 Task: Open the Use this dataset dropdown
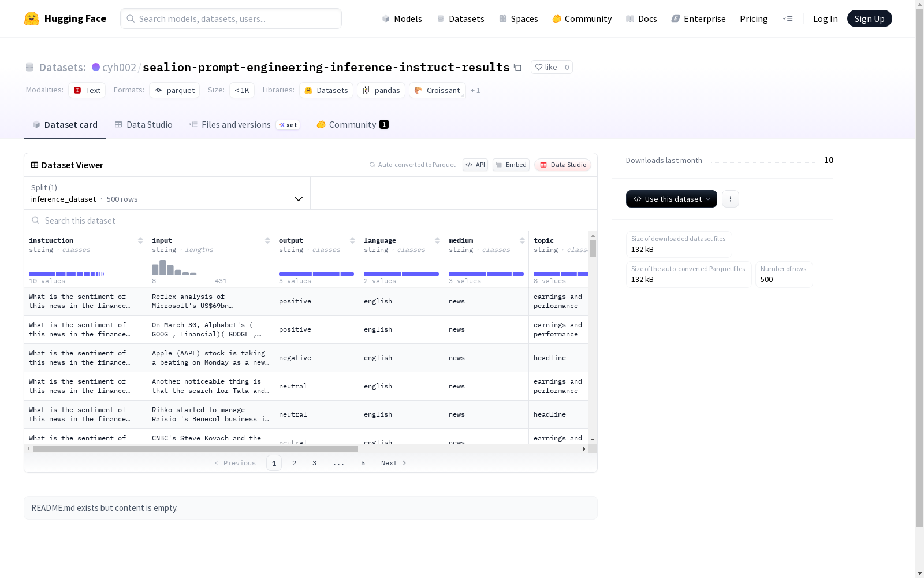coord(672,199)
